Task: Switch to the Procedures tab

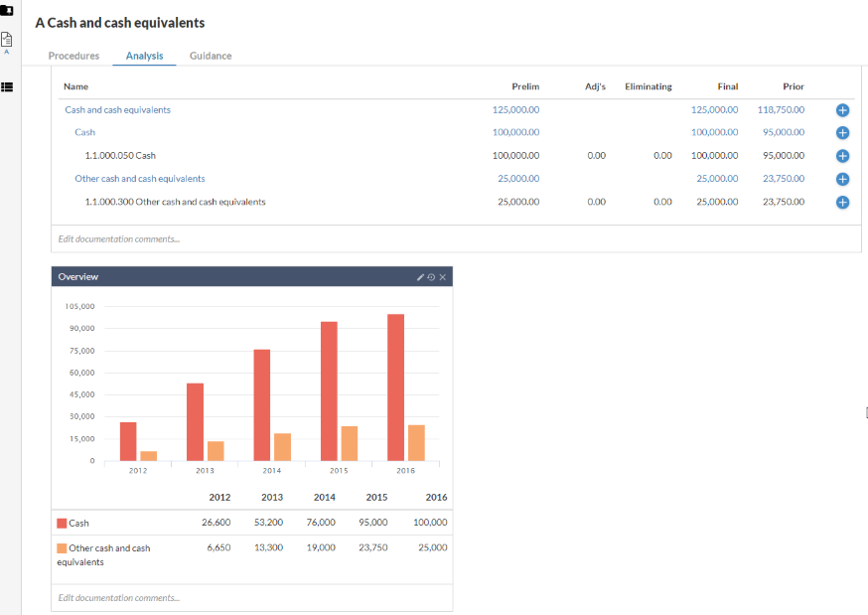Action: (73, 56)
